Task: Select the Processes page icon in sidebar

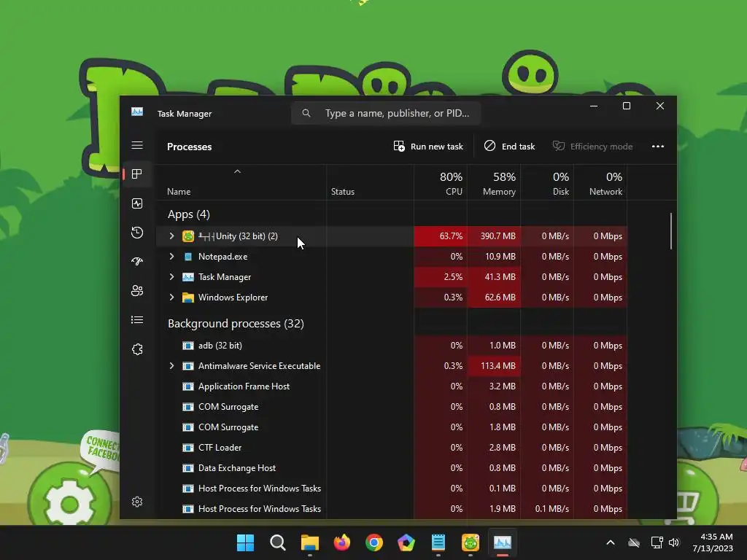Action: click(x=137, y=174)
